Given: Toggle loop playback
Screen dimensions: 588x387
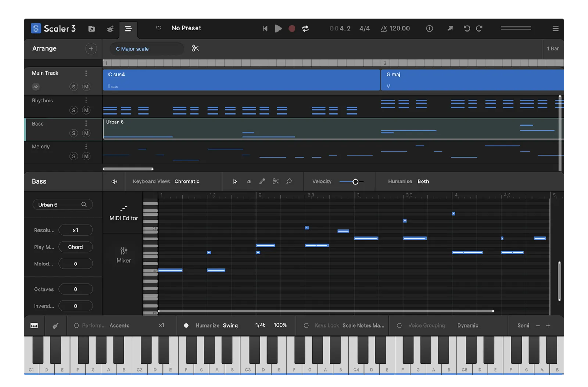Looking at the screenshot, I should click(x=305, y=28).
